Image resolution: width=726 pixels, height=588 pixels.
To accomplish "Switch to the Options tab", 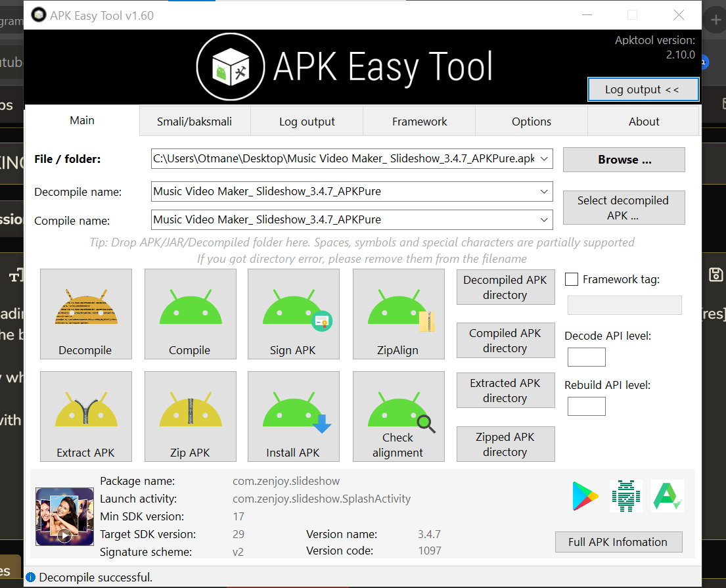I will pos(532,122).
